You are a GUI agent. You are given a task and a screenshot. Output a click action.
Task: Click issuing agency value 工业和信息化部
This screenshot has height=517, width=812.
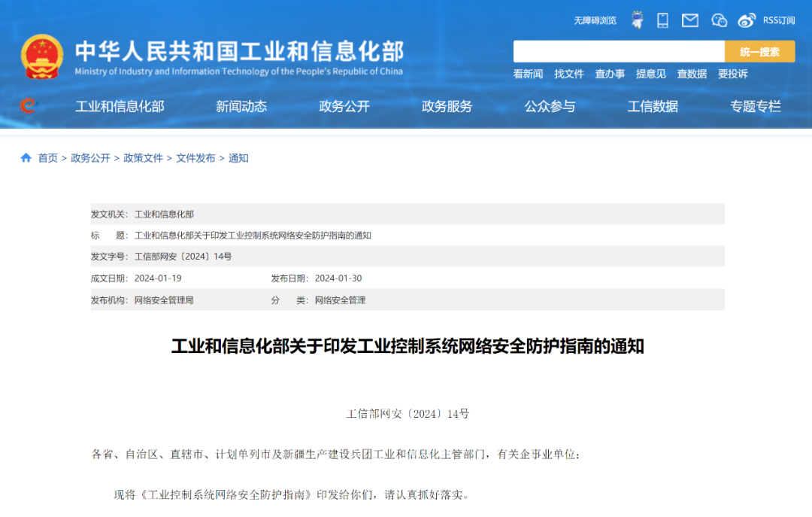pos(164,214)
